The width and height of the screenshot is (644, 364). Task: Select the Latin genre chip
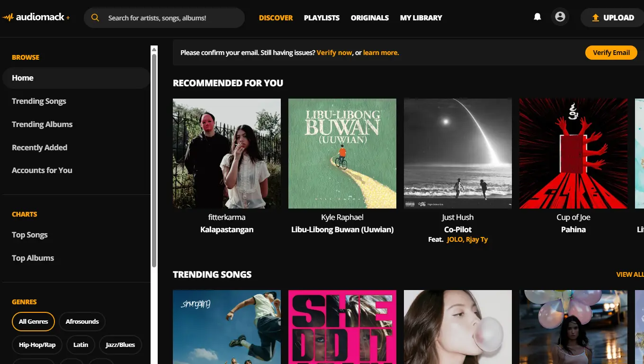point(80,345)
